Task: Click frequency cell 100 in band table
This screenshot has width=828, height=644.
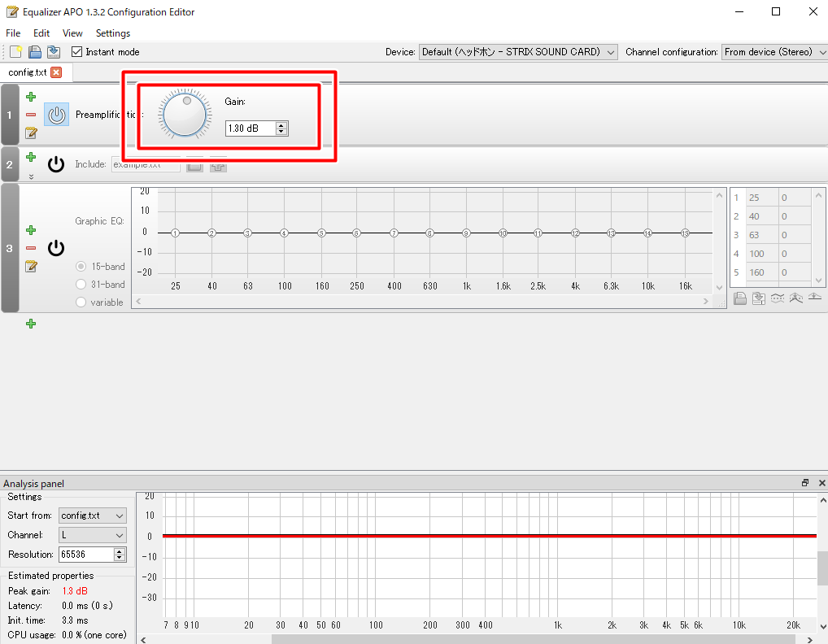Action: pos(762,254)
